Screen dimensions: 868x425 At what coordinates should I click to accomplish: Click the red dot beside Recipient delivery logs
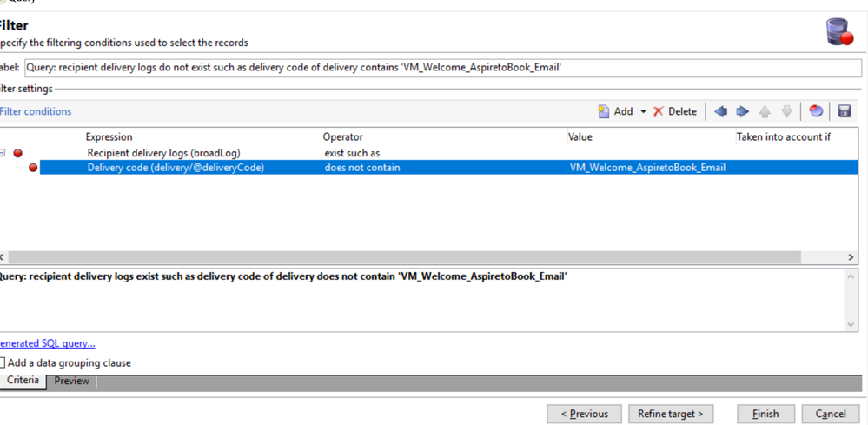[x=17, y=153]
